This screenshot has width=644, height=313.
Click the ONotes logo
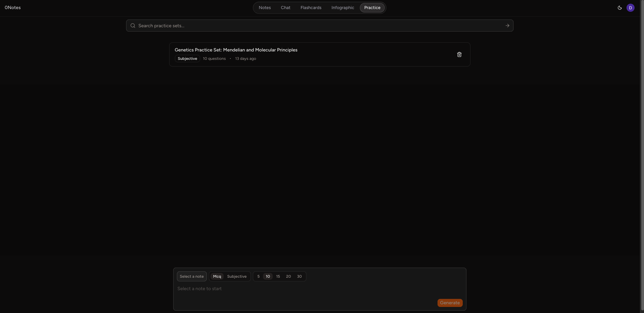12,7
